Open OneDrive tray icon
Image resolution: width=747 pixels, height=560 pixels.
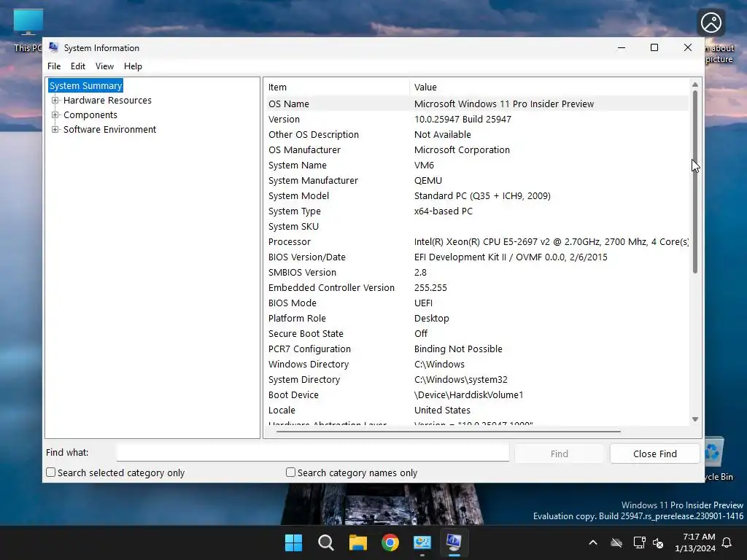[x=616, y=542]
